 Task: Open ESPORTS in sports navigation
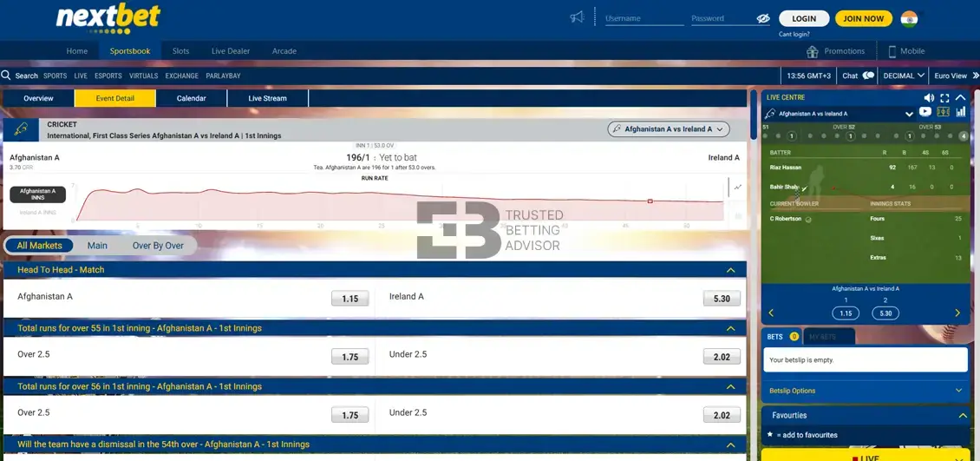point(108,76)
